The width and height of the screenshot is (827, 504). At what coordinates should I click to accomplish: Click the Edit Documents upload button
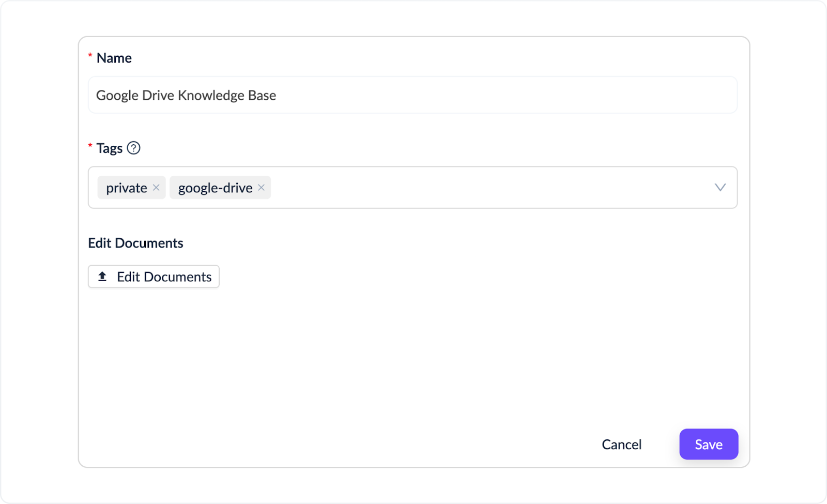tap(154, 277)
